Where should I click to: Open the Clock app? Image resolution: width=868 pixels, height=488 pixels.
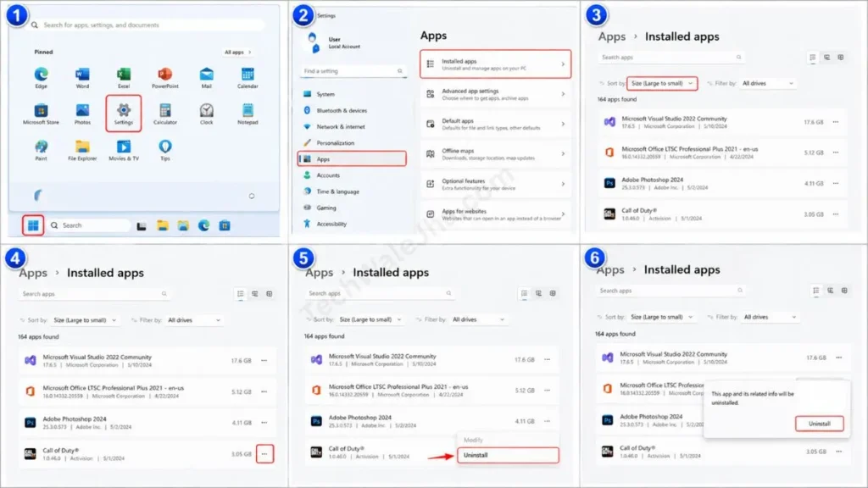click(207, 114)
